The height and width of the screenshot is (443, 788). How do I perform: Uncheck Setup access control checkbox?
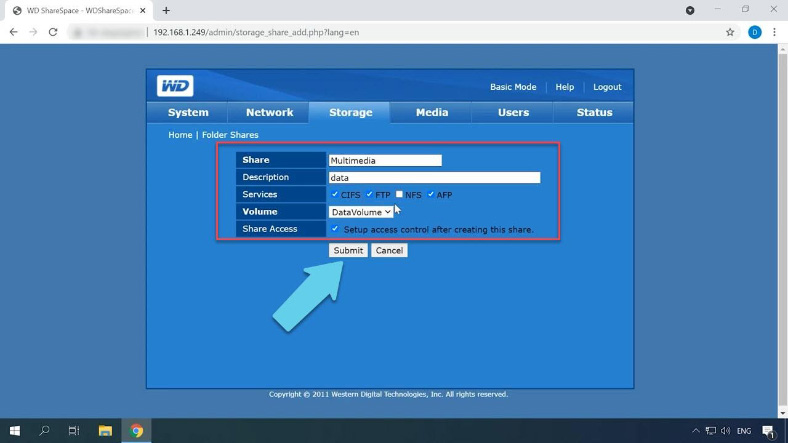point(335,229)
